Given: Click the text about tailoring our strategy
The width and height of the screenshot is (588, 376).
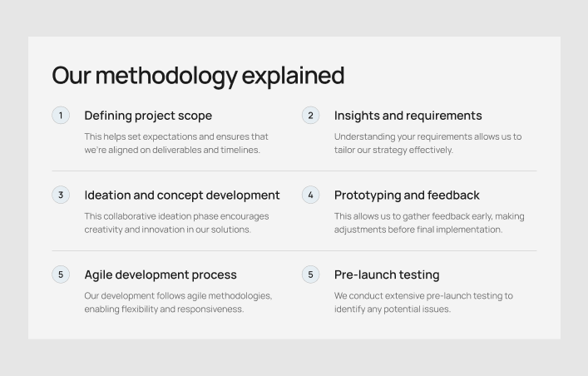Looking at the screenshot, I should click(x=427, y=143).
